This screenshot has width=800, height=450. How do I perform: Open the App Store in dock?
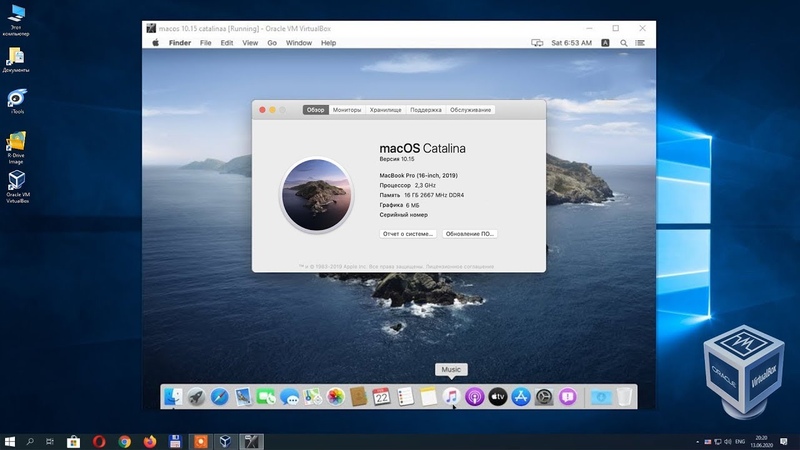click(521, 397)
